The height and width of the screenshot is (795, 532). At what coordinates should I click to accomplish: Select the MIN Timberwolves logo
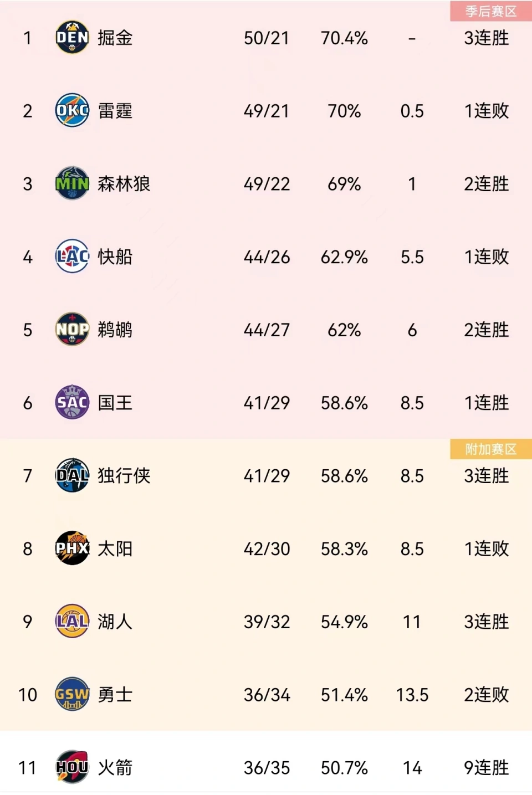[72, 183]
